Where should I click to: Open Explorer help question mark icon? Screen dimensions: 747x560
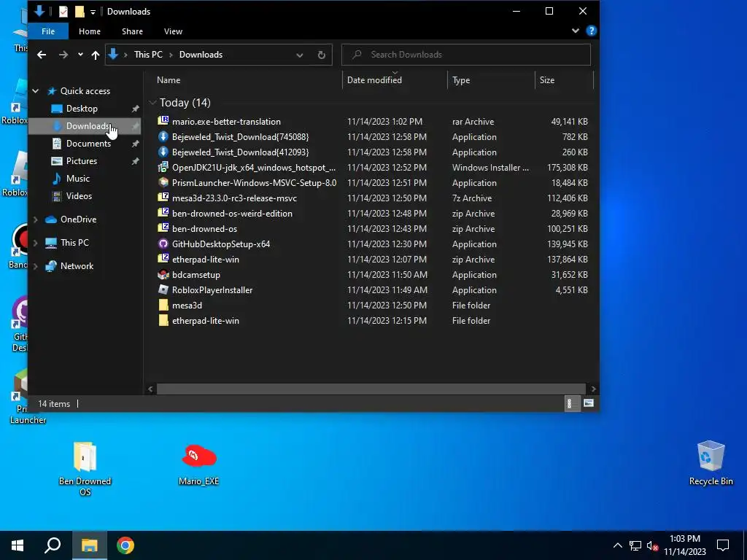(591, 31)
